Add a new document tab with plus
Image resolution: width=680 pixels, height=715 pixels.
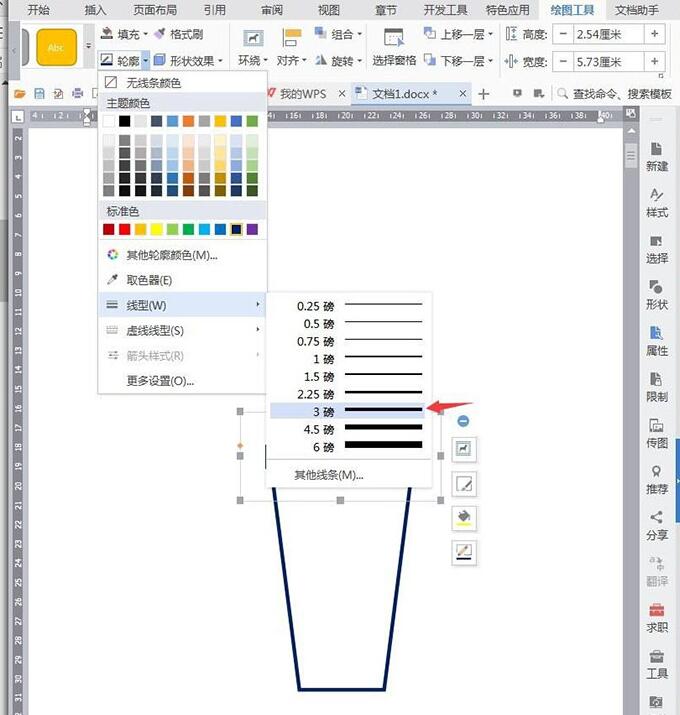(484, 94)
